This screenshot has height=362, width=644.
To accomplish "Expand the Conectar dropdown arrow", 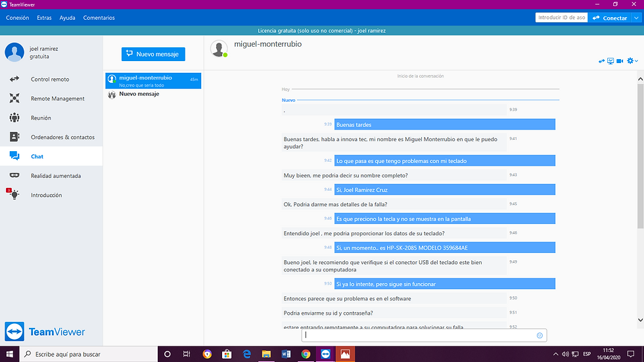I will pyautogui.click(x=636, y=18).
